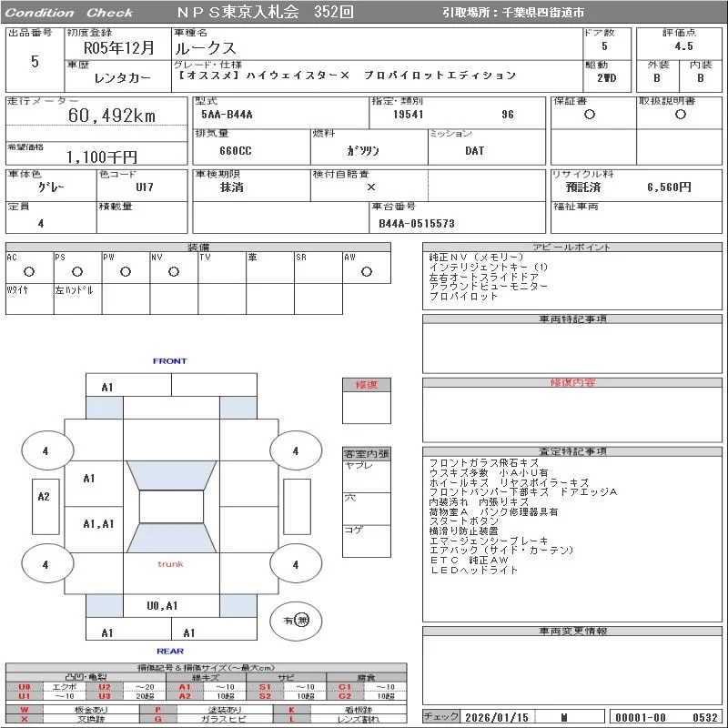Select the Condition Check header title

pyautogui.click(x=69, y=13)
